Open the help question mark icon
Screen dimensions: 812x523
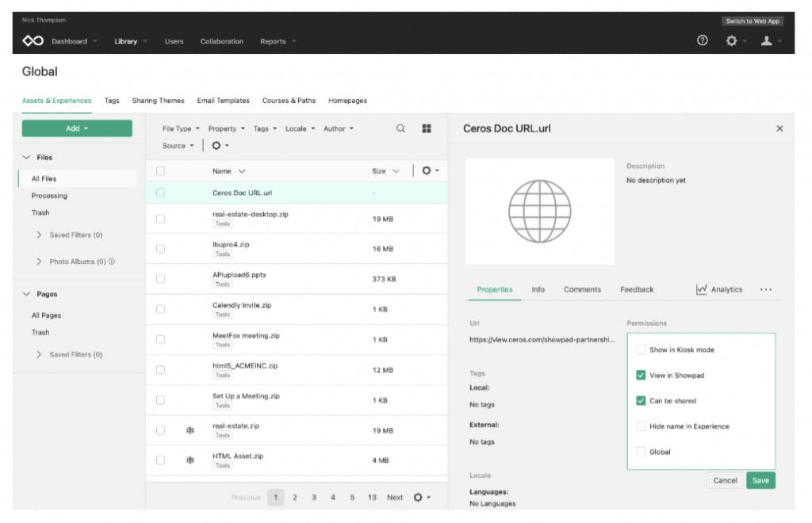(702, 41)
